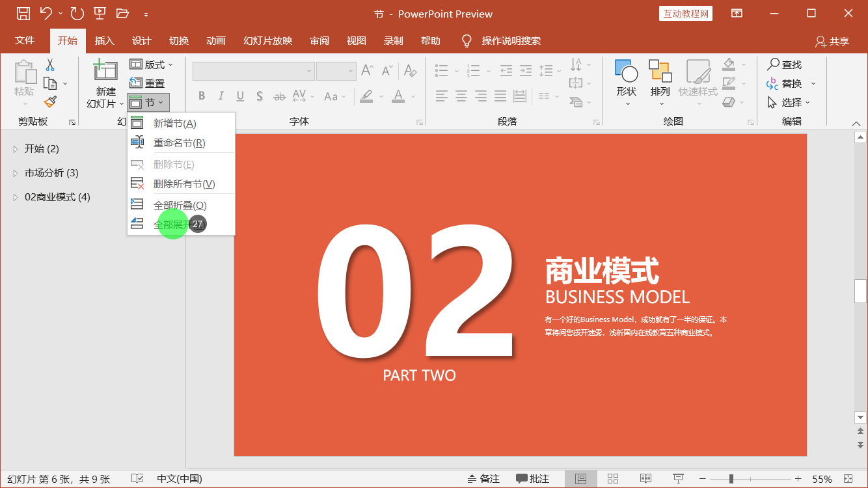Switch to Reading view icon

(x=645, y=479)
